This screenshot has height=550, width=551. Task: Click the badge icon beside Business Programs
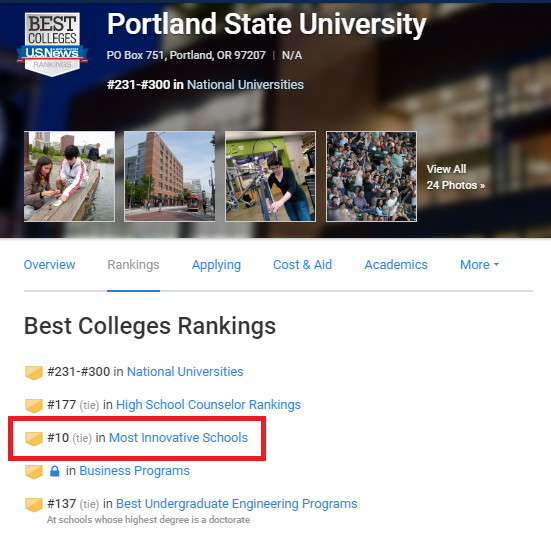tap(34, 472)
